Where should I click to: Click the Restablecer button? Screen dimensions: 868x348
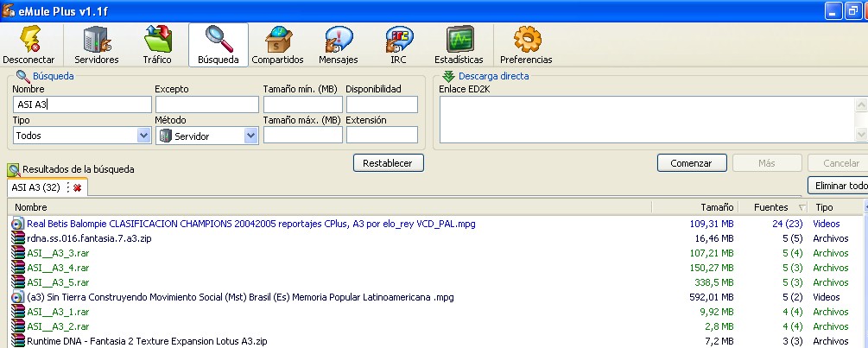[389, 163]
